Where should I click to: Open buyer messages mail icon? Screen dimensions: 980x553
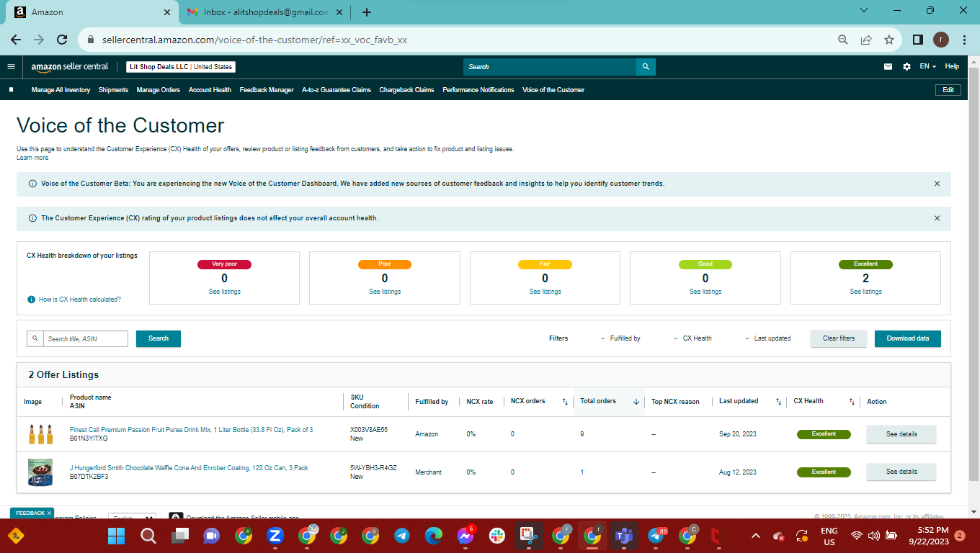coord(888,66)
